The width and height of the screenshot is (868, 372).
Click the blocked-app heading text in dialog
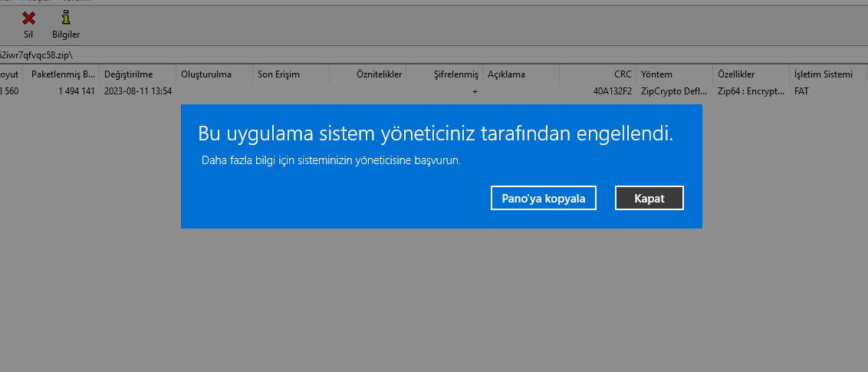point(436,134)
